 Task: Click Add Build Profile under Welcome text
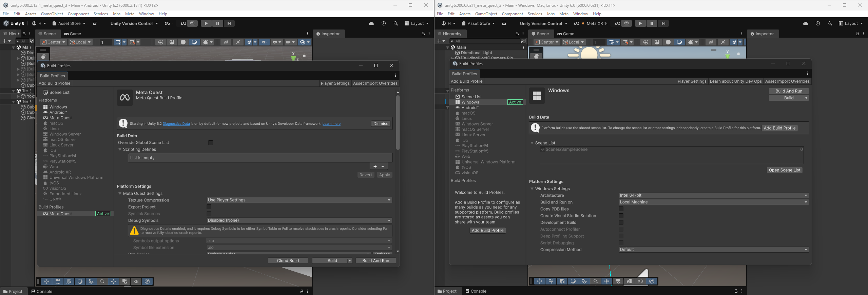[487, 231]
